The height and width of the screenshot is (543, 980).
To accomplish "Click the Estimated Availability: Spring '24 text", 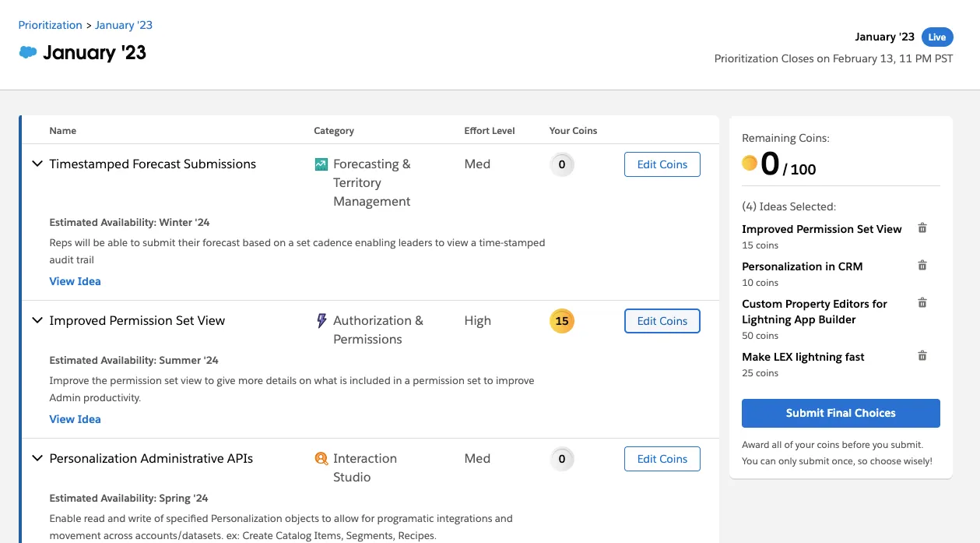I will (x=128, y=499).
